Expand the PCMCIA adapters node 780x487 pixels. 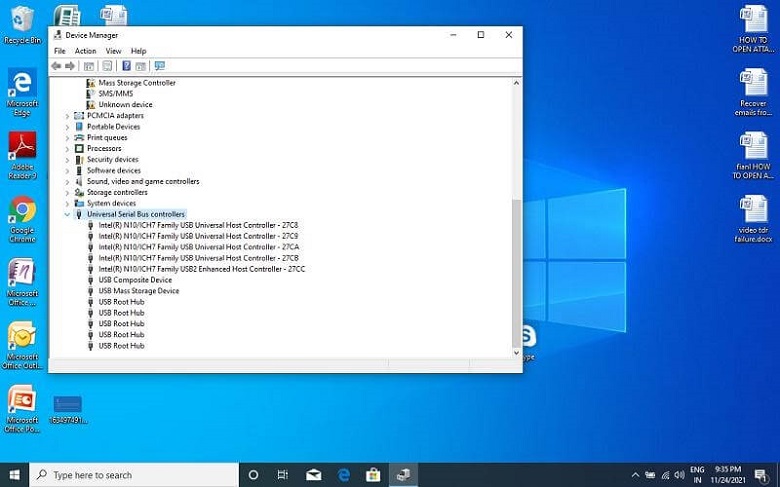point(67,116)
